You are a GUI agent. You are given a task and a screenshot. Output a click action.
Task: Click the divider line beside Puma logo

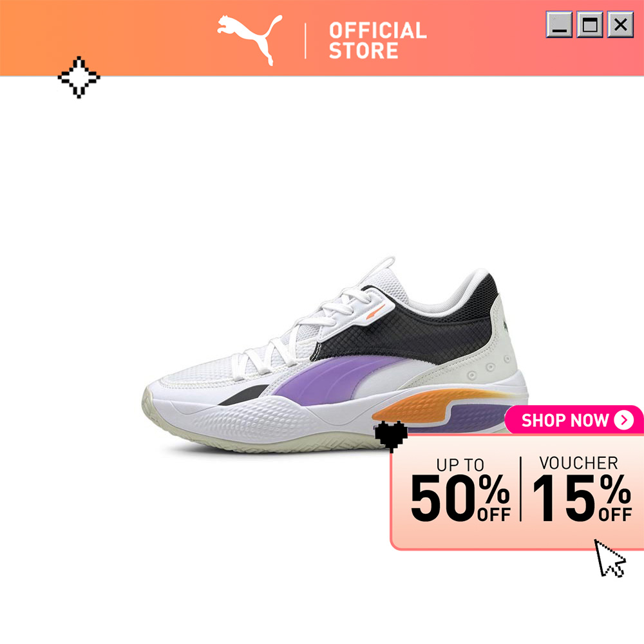click(x=305, y=41)
